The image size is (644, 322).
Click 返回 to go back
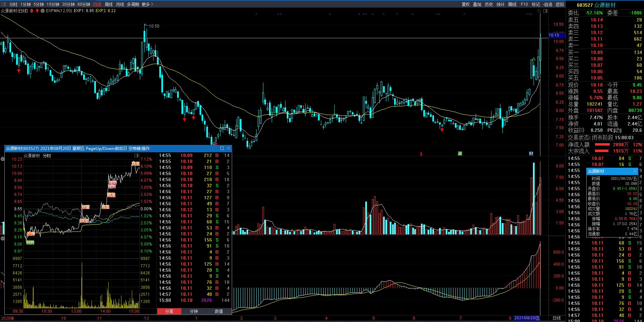559,4
